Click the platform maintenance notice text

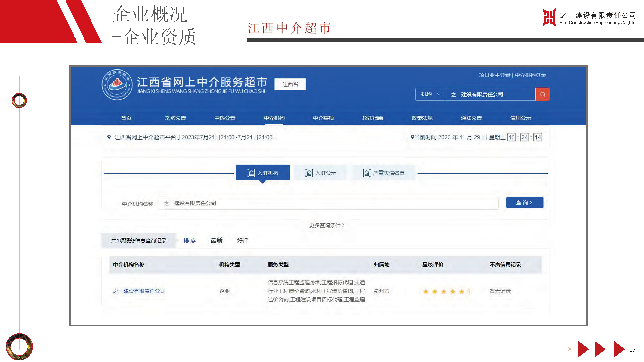pos(196,137)
